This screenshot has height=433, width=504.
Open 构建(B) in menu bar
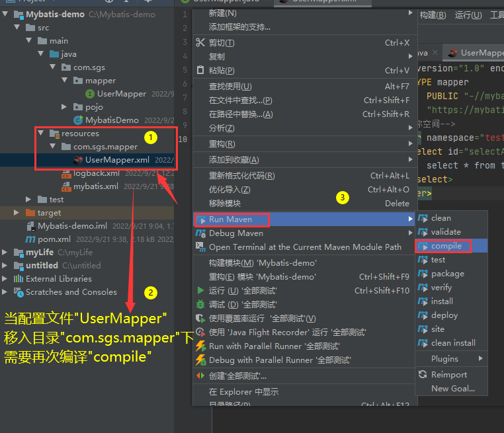(433, 15)
